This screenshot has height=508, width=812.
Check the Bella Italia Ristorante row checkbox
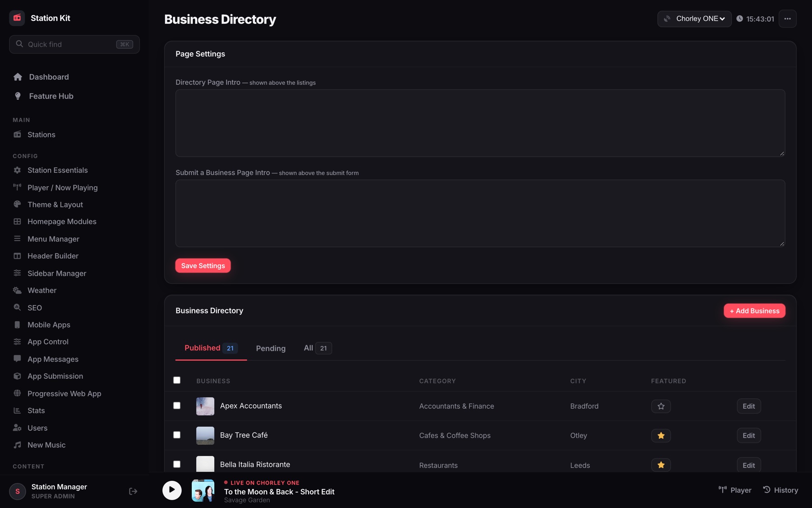tap(177, 464)
